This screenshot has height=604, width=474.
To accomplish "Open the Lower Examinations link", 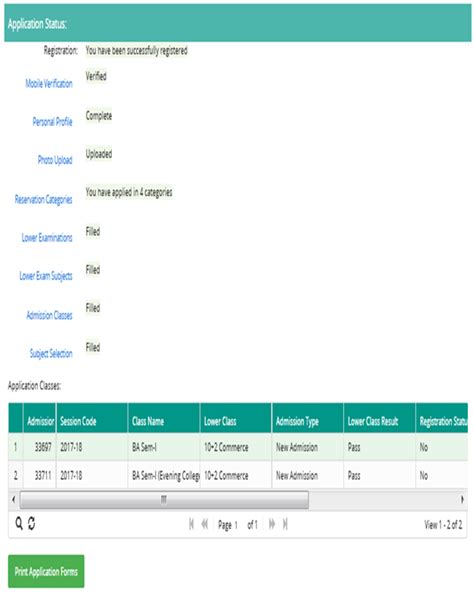I will (47, 238).
